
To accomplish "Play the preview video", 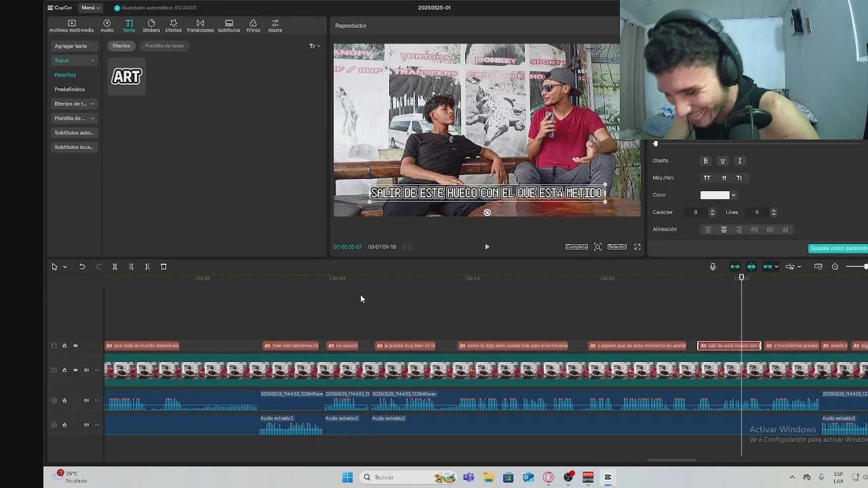I will [487, 247].
